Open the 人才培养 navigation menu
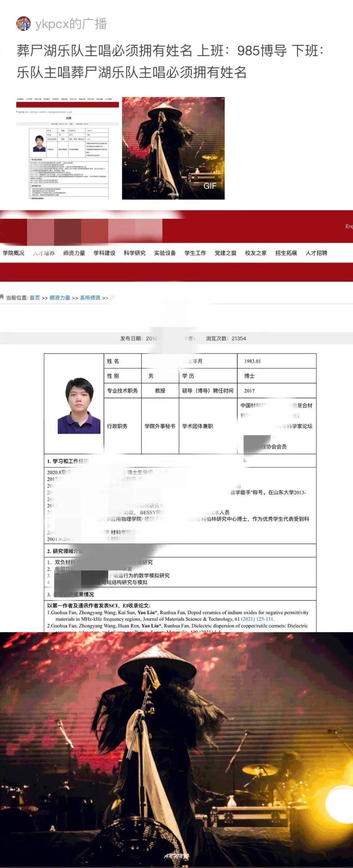Image resolution: width=353 pixels, height=868 pixels. click(x=44, y=253)
